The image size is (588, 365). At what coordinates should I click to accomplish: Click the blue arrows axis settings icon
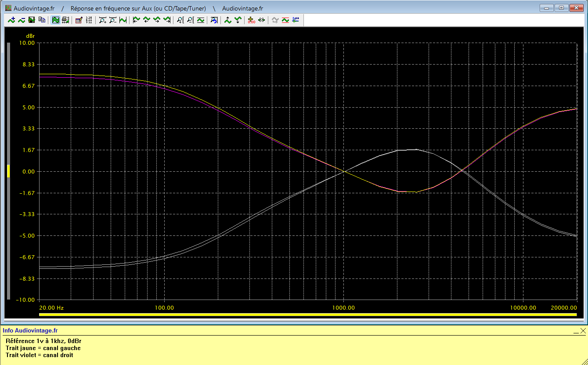(x=295, y=20)
